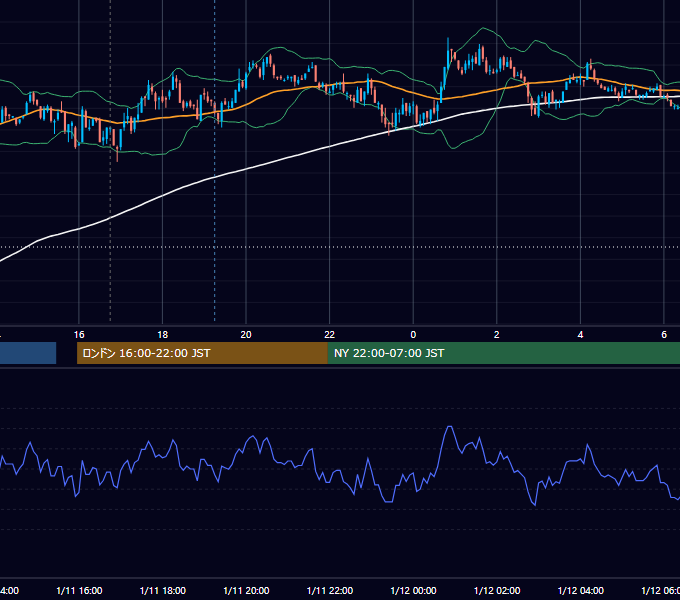
Task: Select the NY 22:00-07:00 JST session bar
Action: [503, 353]
